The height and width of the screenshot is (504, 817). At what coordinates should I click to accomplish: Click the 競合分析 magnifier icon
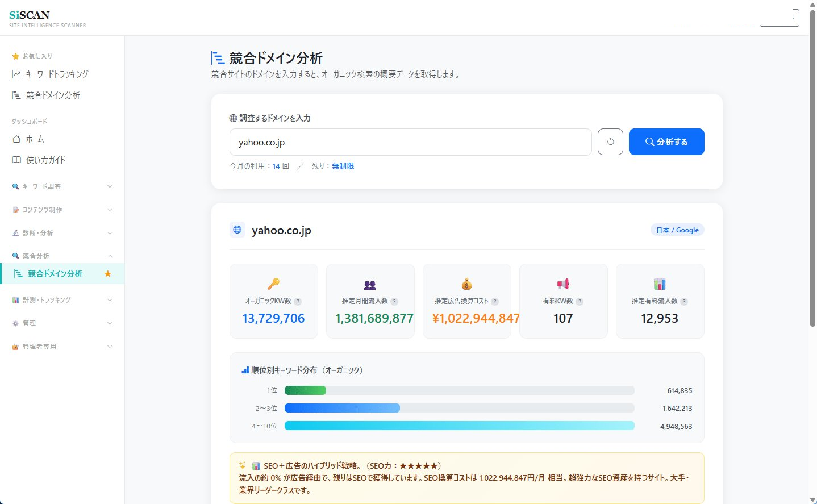pos(16,256)
